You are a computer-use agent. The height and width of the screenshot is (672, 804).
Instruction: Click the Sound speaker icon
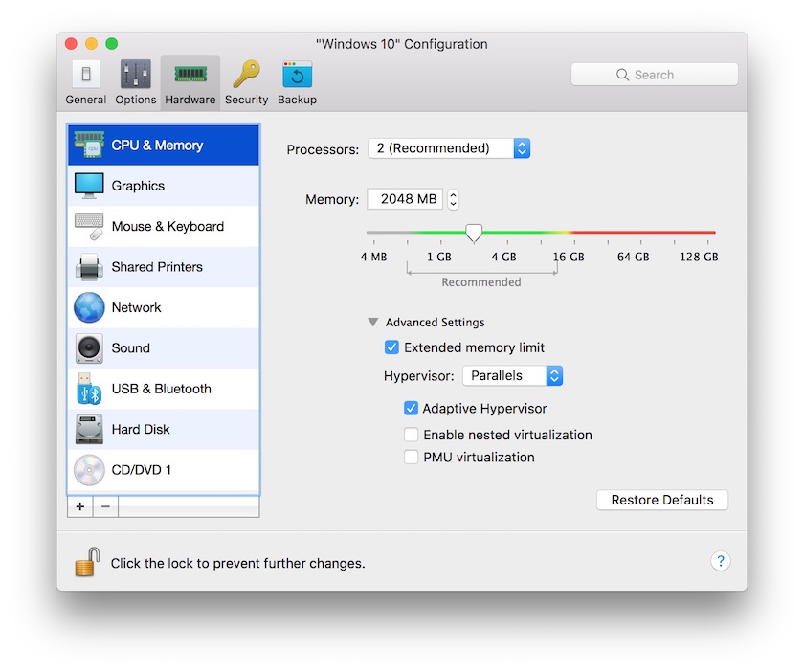coord(89,347)
